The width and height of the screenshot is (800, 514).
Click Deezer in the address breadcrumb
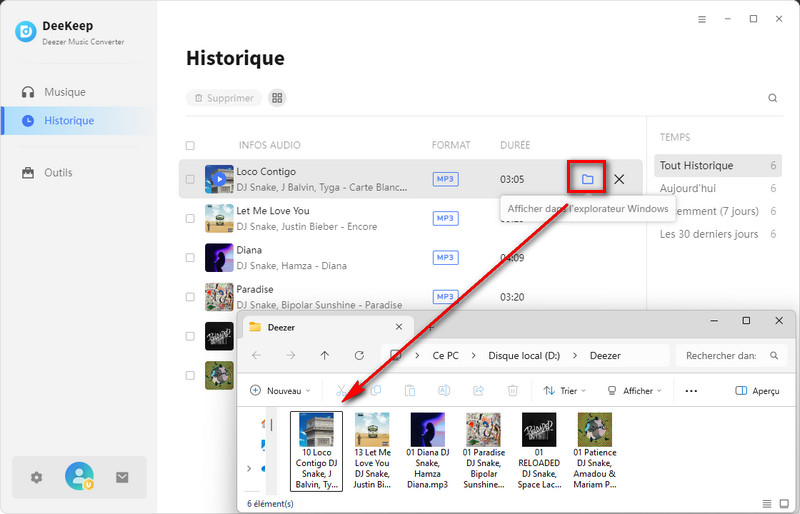pyautogui.click(x=605, y=356)
